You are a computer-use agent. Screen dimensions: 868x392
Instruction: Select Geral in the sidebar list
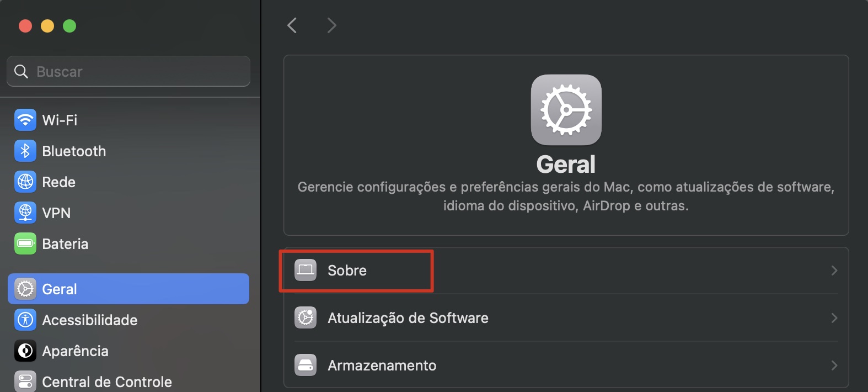coord(60,288)
